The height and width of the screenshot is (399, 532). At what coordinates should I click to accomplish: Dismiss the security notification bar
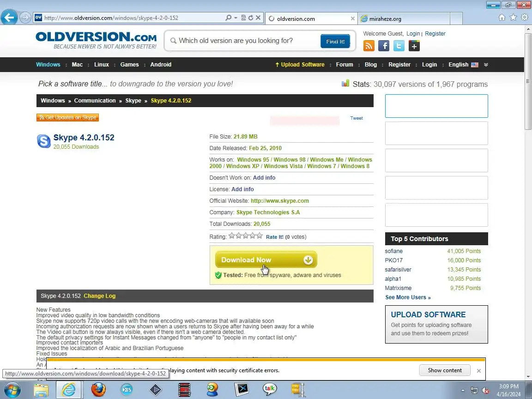479,371
